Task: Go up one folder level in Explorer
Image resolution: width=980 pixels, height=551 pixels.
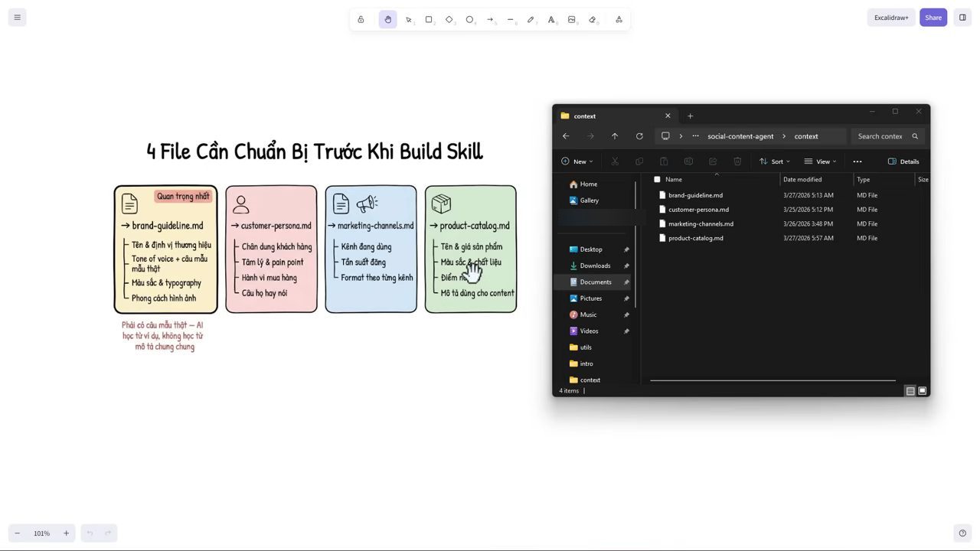Action: [x=615, y=136]
